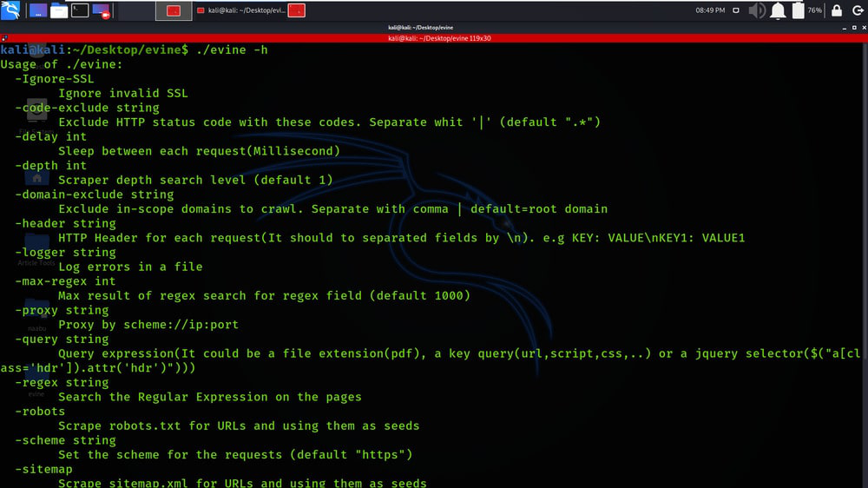The width and height of the screenshot is (868, 488).
Task: Click the -code-exclude string option
Action: coord(87,108)
